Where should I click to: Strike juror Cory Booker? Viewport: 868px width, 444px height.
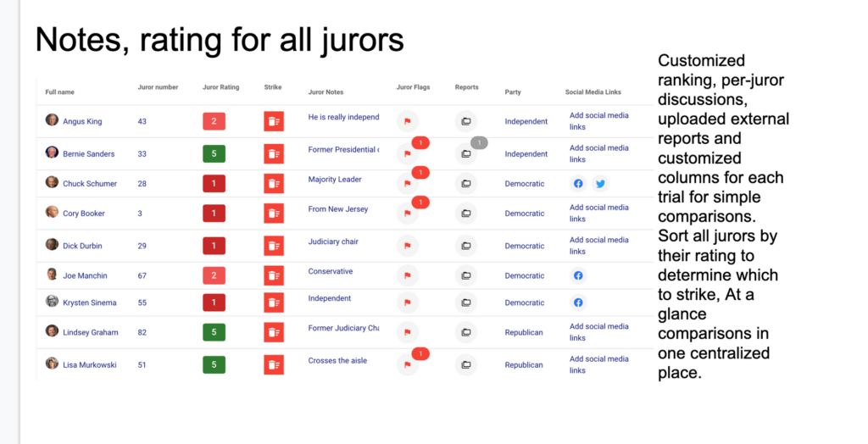(274, 214)
